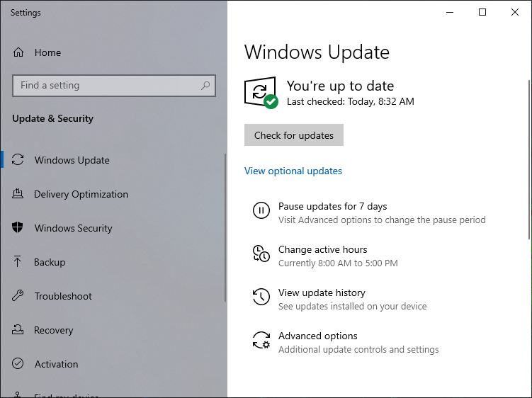Screen dimensions: 532x398
Task: Maximize the Settings window
Action: [482, 12]
